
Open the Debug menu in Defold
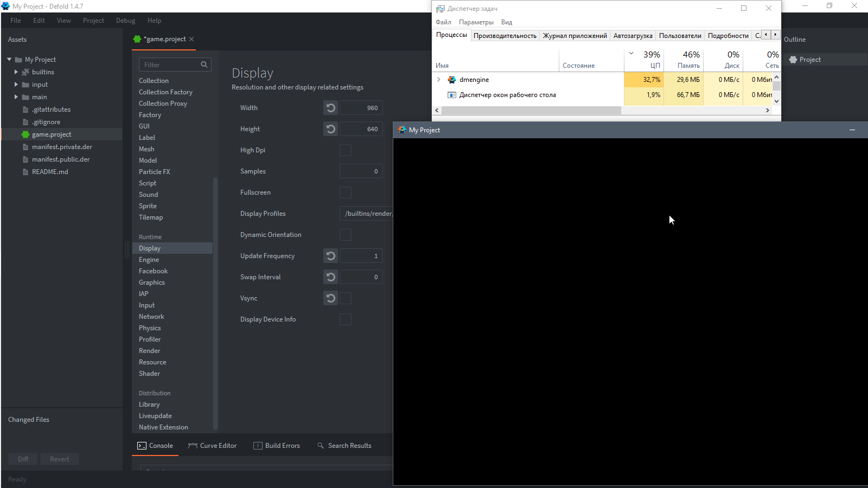(x=125, y=21)
